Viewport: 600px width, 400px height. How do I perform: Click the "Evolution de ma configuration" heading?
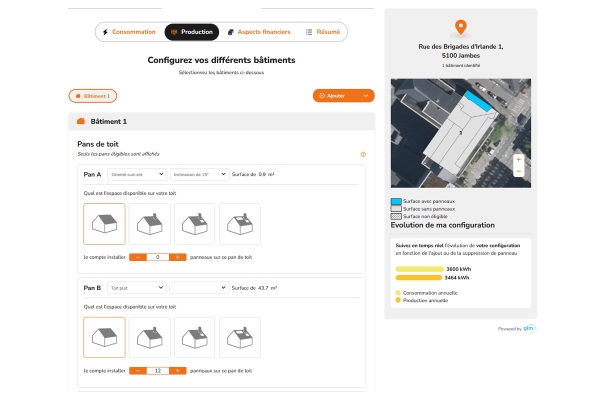(x=443, y=225)
